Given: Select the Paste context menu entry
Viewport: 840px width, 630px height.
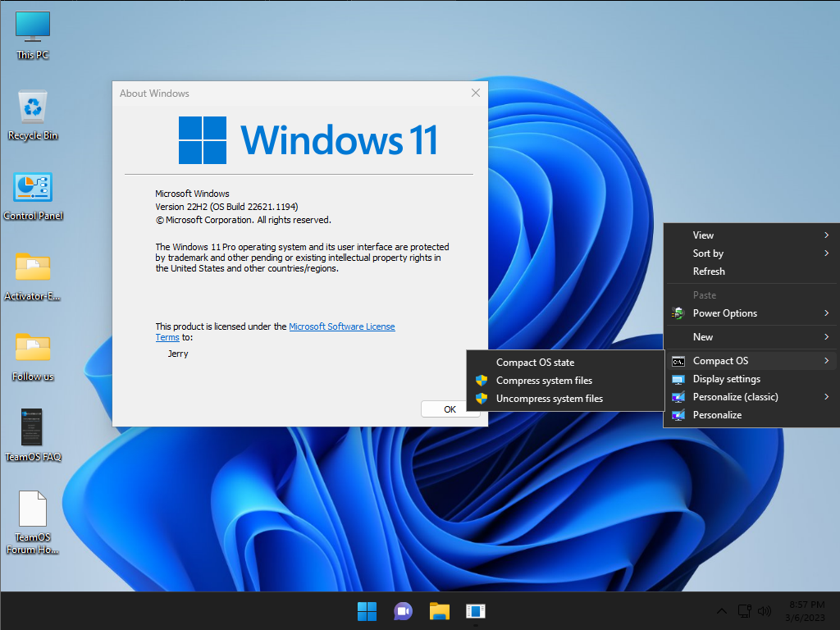Looking at the screenshot, I should click(x=751, y=295).
